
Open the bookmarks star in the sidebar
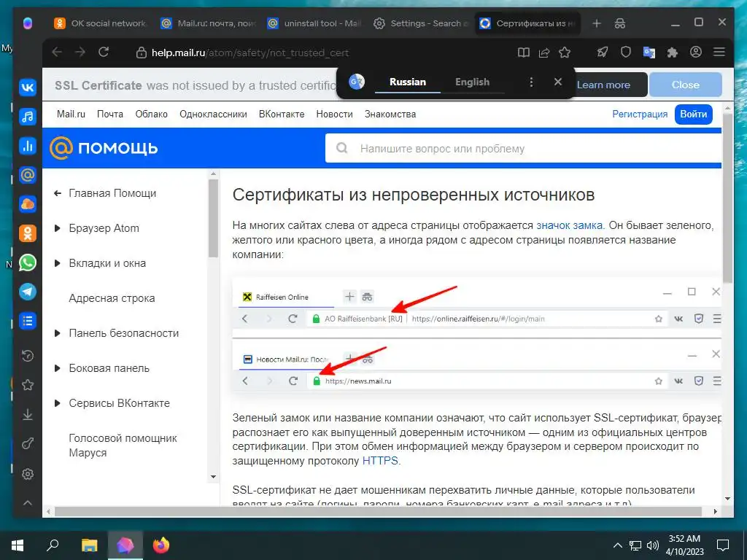[28, 385]
